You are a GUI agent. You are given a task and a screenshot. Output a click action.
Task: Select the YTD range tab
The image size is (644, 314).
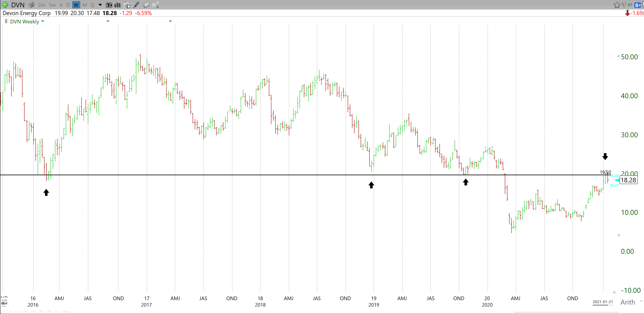click(17, 312)
